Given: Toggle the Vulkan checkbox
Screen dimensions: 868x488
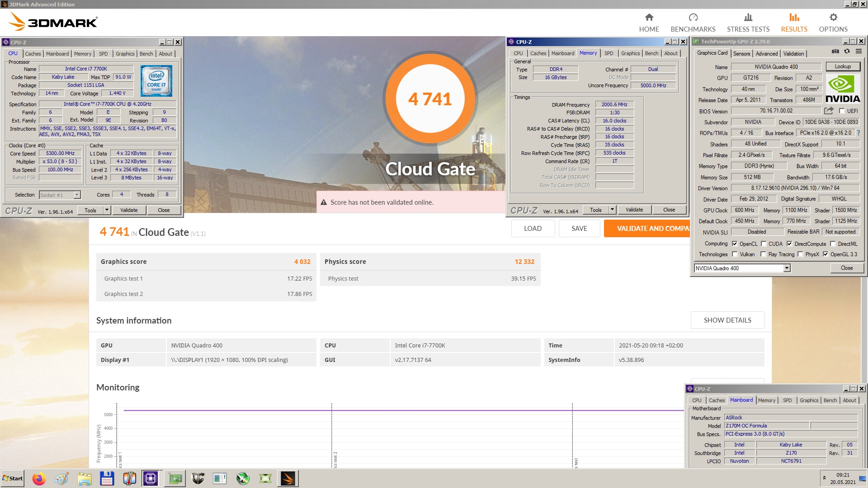Looking at the screenshot, I should [x=735, y=254].
